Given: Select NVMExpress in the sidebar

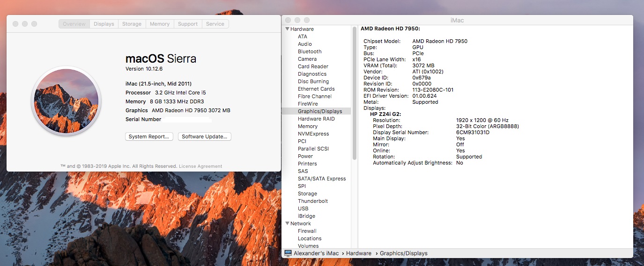Looking at the screenshot, I should (x=313, y=134).
